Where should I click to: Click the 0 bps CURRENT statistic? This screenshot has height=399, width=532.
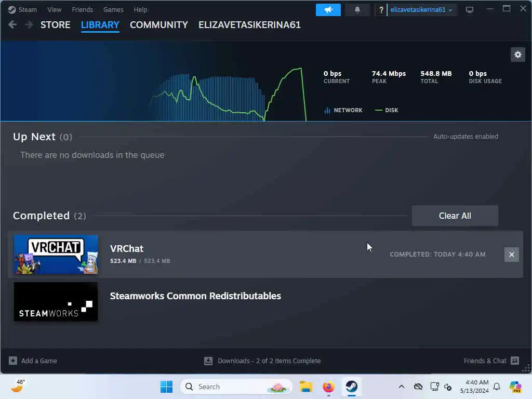(336, 77)
